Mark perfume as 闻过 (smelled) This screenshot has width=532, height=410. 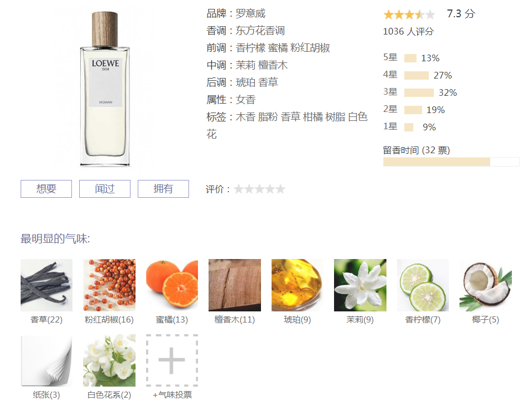coord(105,189)
